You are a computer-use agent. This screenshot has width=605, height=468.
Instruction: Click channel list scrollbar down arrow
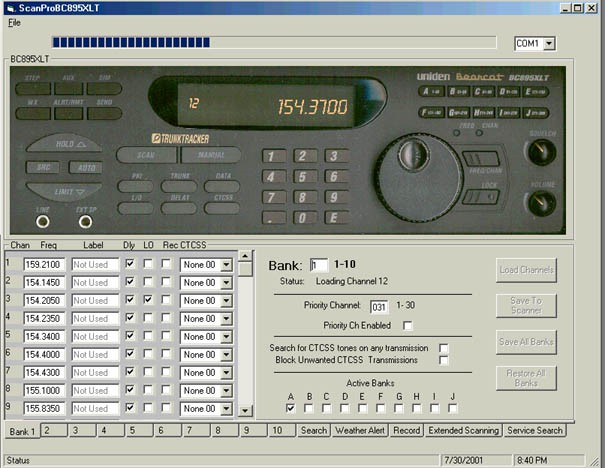click(x=245, y=411)
